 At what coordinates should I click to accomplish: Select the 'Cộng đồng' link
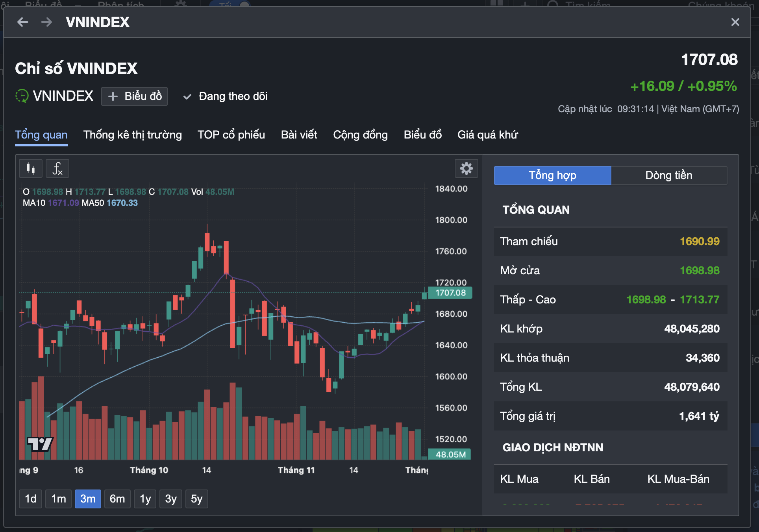[360, 135]
